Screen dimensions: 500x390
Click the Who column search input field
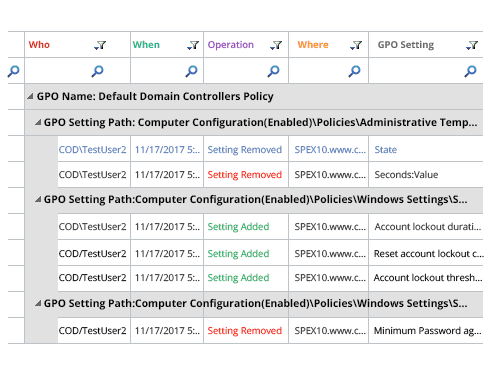point(77,71)
